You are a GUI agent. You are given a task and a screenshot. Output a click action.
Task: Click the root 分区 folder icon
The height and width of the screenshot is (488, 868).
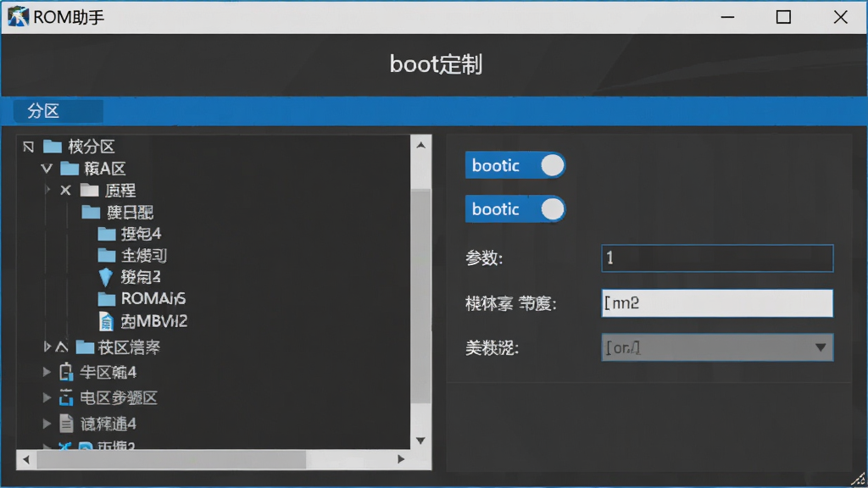pos(53,146)
